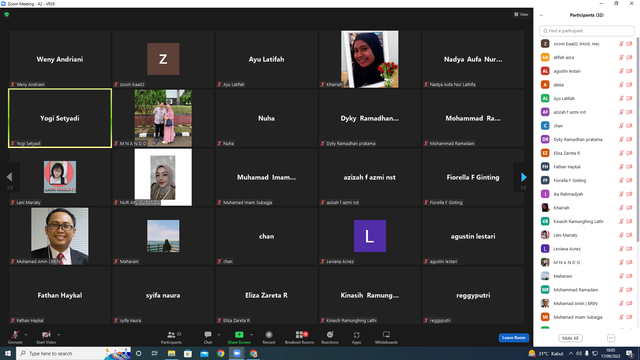Select Mohammad Ramadani in participant list
Viewport: 640px width, 360px height.
[587, 290]
